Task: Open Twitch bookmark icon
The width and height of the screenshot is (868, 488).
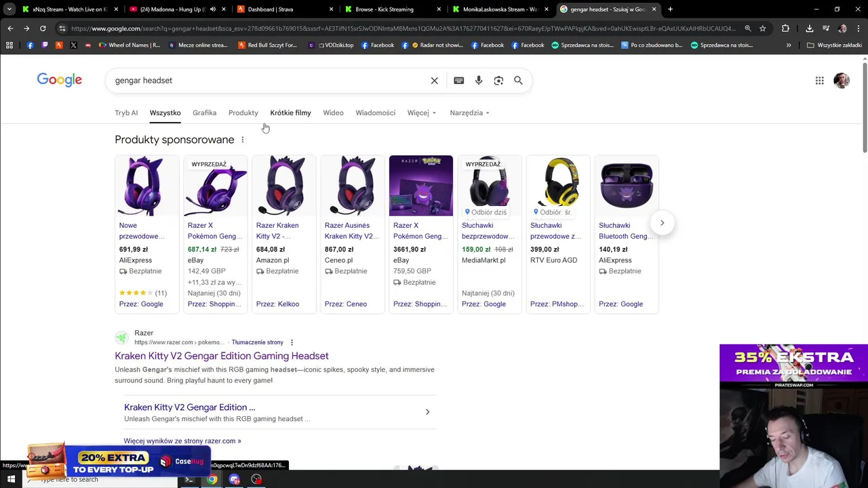Action: click(45, 45)
